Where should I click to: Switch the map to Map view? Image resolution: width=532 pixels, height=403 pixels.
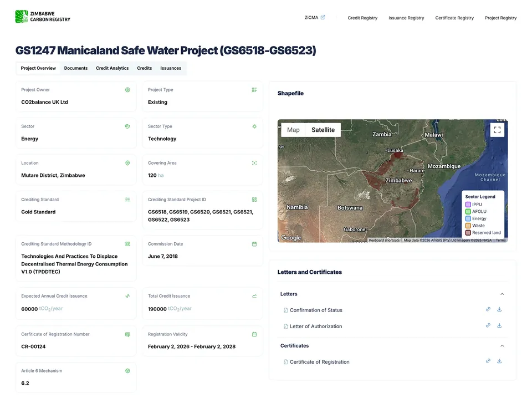293,130
